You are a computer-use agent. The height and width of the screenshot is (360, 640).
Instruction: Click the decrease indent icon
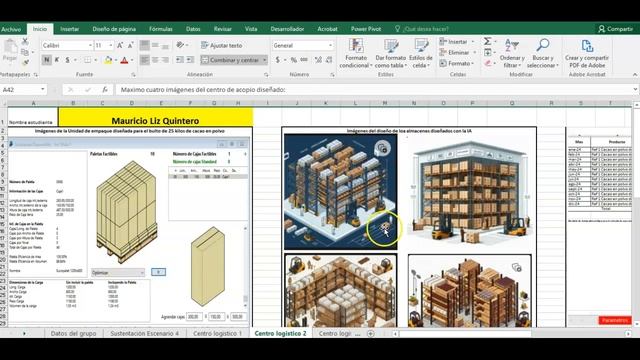tap(180, 60)
